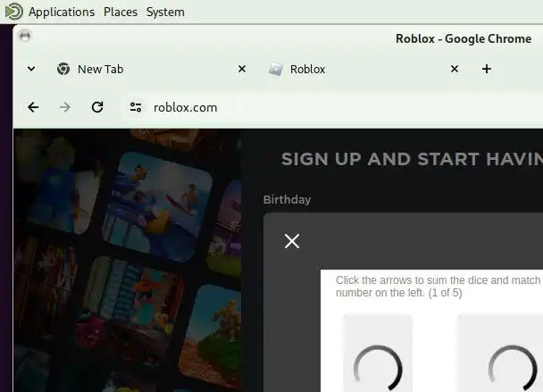Expand the tab search dropdown chevron
This screenshot has height=392, width=543.
point(31,69)
